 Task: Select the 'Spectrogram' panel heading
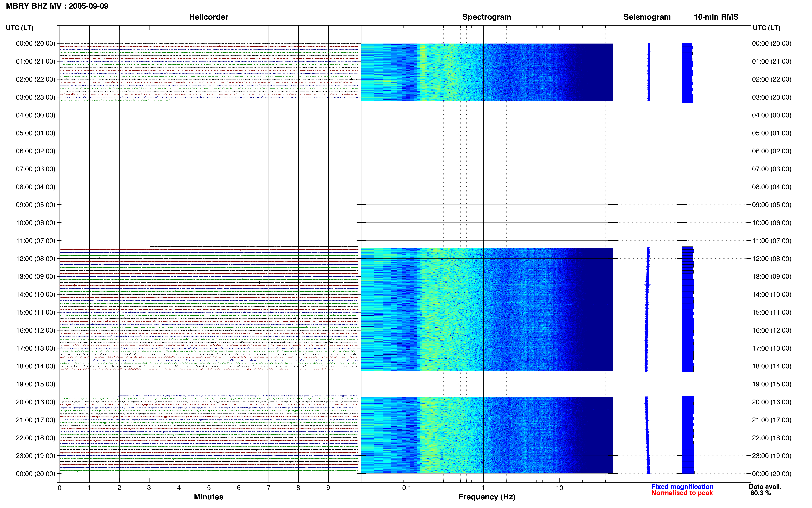[x=487, y=17]
